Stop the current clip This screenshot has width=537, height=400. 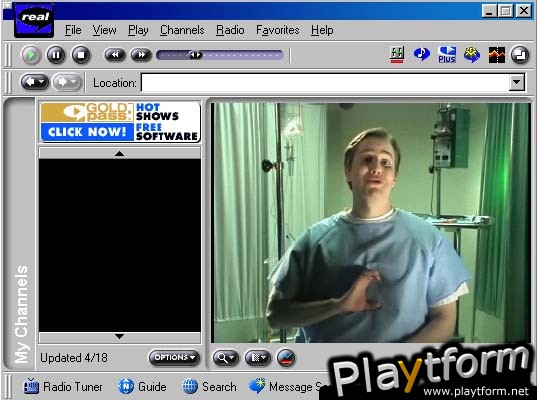(81, 55)
